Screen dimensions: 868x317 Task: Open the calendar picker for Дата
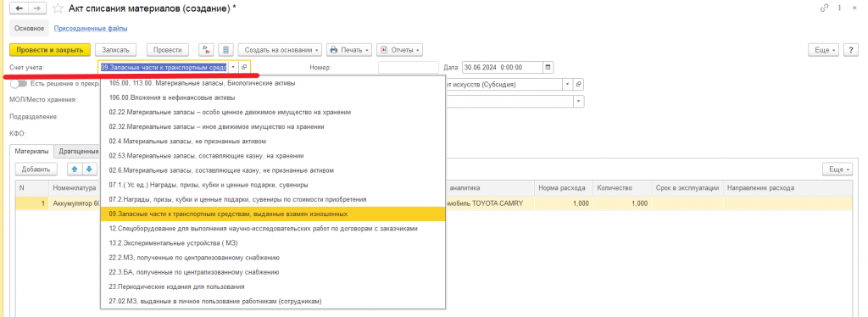click(x=548, y=67)
